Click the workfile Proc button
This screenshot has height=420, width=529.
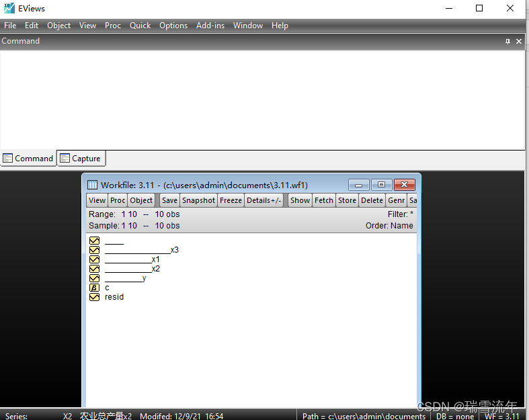[x=118, y=200]
